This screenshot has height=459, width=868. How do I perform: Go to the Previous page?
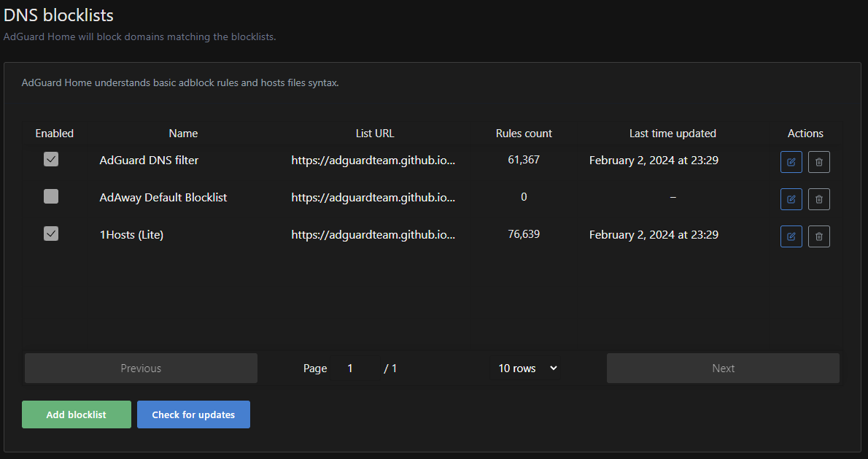click(x=142, y=369)
